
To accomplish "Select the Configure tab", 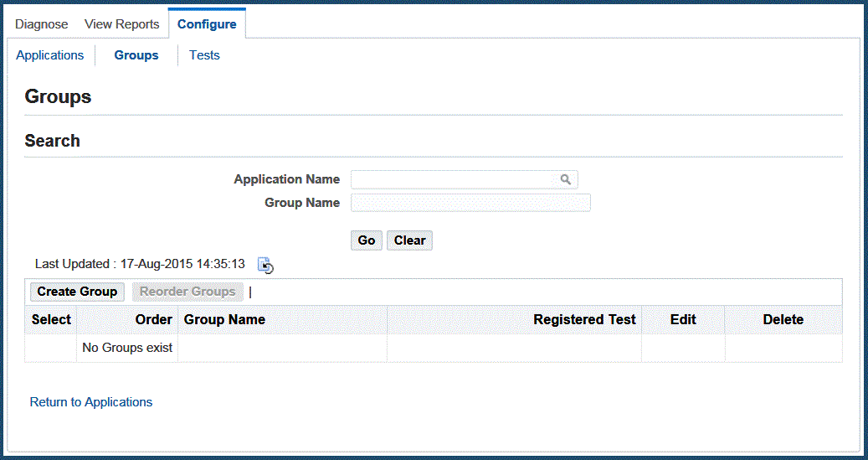I will point(207,24).
